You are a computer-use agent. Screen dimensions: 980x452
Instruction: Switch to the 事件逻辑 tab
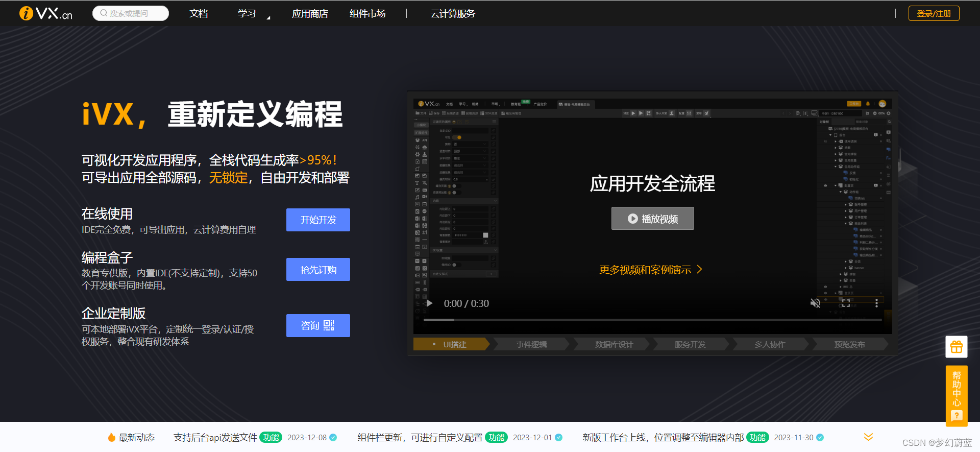[x=531, y=344]
